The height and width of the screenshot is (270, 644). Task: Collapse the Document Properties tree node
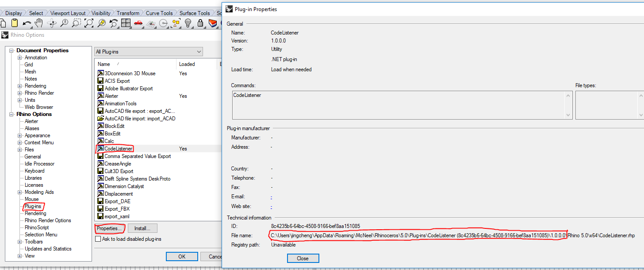click(x=11, y=50)
